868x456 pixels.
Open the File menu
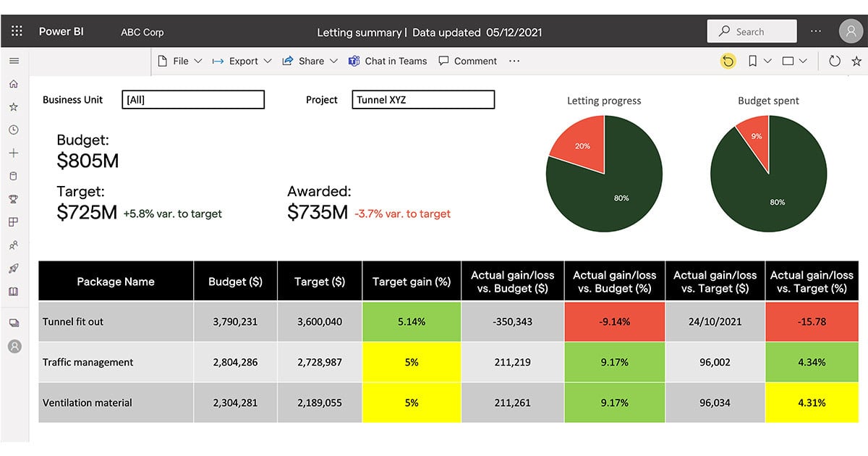(x=179, y=61)
